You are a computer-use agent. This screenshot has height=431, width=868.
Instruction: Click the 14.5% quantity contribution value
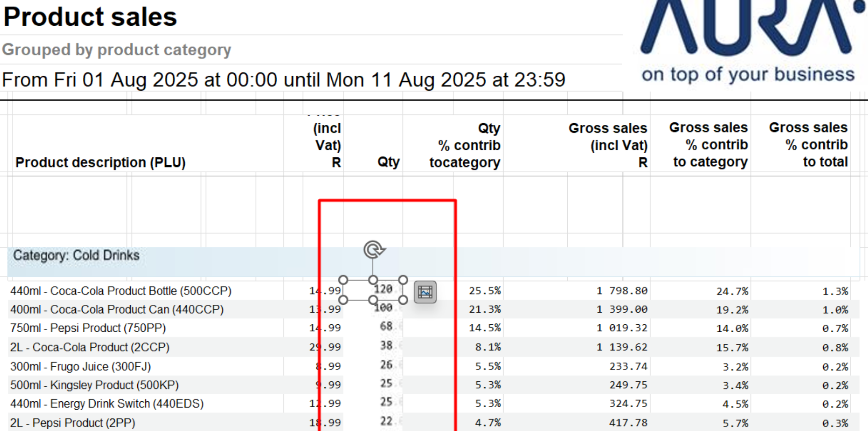point(485,328)
